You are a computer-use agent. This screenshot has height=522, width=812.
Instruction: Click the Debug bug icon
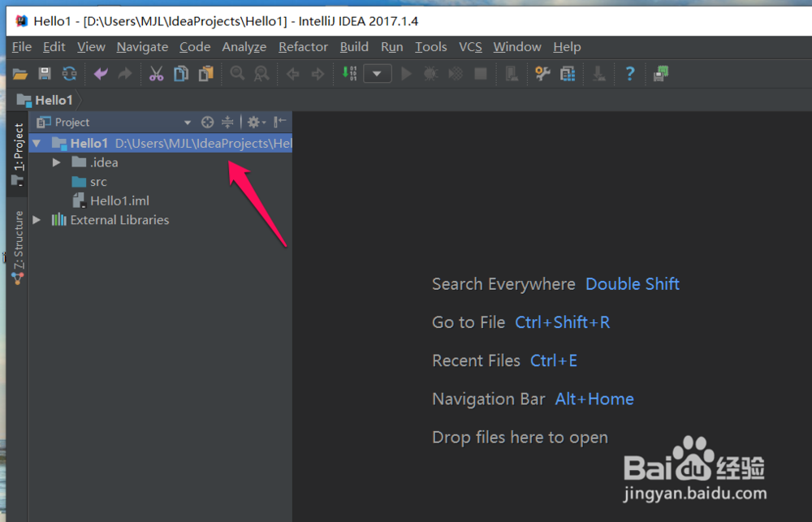[x=430, y=74]
